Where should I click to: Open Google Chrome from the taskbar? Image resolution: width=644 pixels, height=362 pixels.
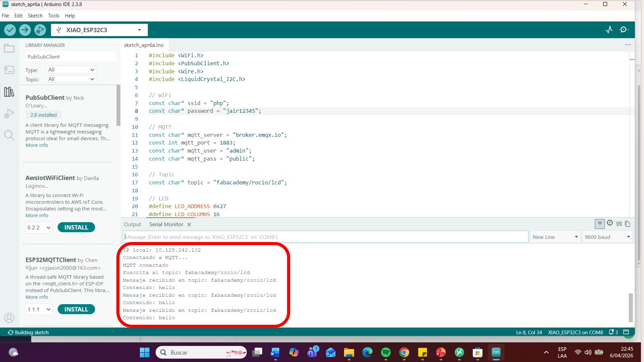tap(404, 353)
